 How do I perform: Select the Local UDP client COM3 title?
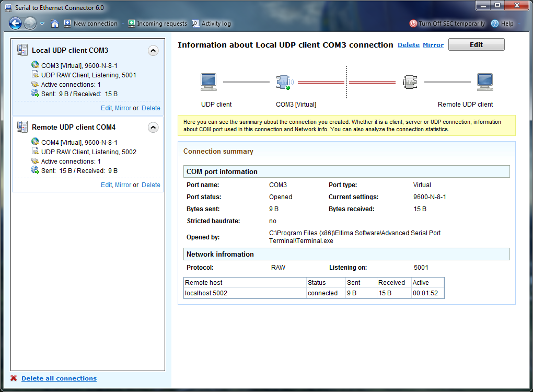70,50
